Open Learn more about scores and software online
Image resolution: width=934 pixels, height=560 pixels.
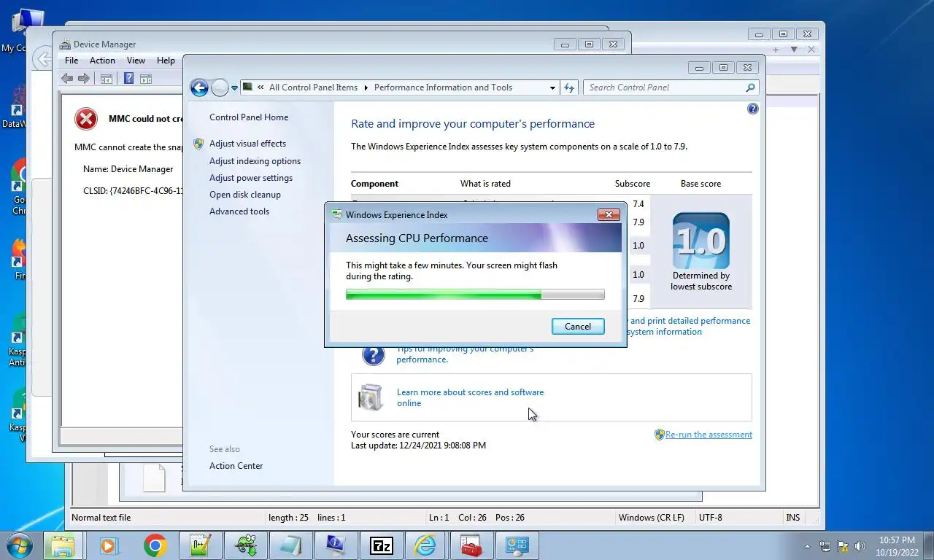click(x=470, y=397)
